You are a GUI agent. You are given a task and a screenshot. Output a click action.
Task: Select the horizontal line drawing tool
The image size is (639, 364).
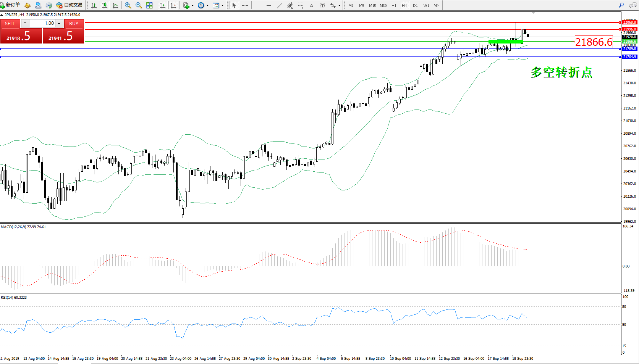[x=269, y=5]
